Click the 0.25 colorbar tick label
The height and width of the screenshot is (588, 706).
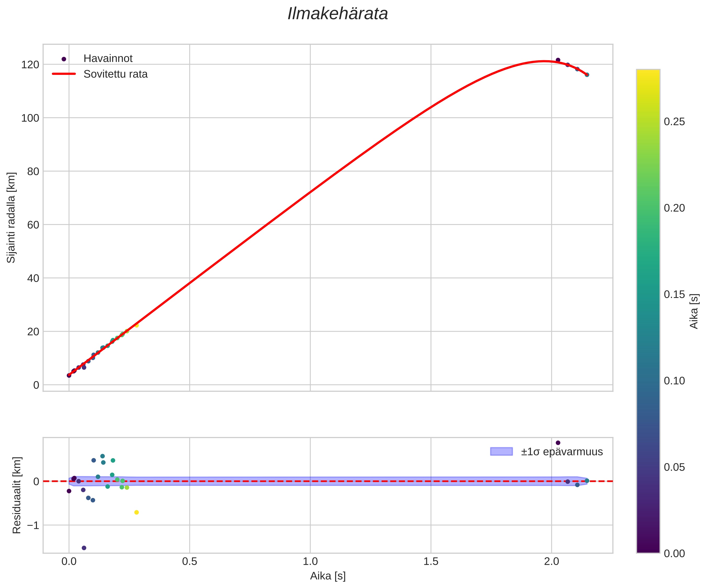pyautogui.click(x=674, y=122)
